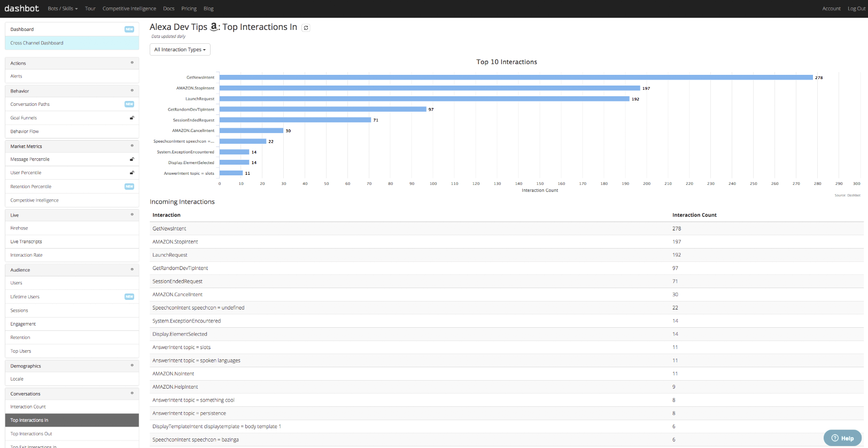This screenshot has width=868, height=448.
Task: Collapse the Market Metrics sidebar section
Action: pos(132,145)
